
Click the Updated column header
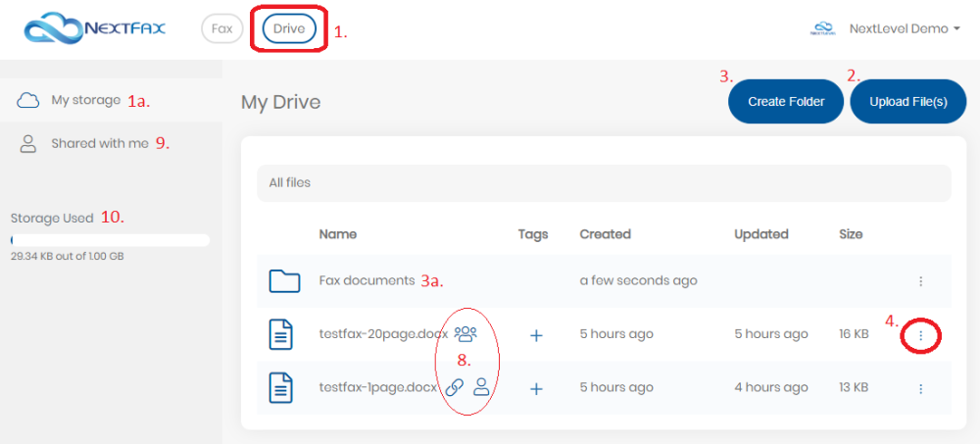tap(761, 234)
